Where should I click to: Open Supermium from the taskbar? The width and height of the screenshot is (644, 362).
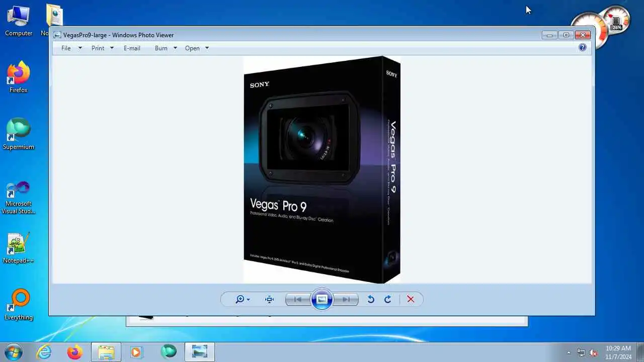pyautogui.click(x=169, y=352)
